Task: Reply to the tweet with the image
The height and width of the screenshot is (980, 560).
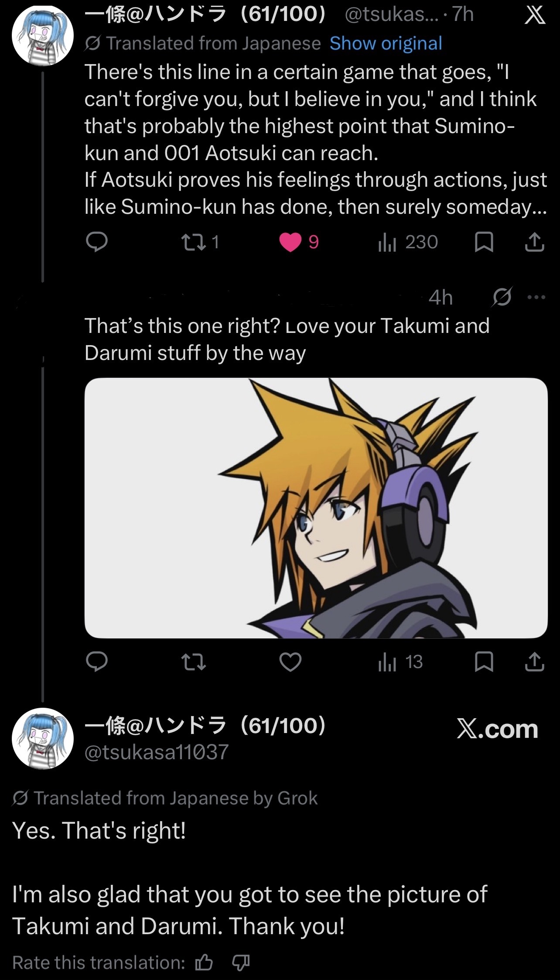Action: pyautogui.click(x=97, y=662)
